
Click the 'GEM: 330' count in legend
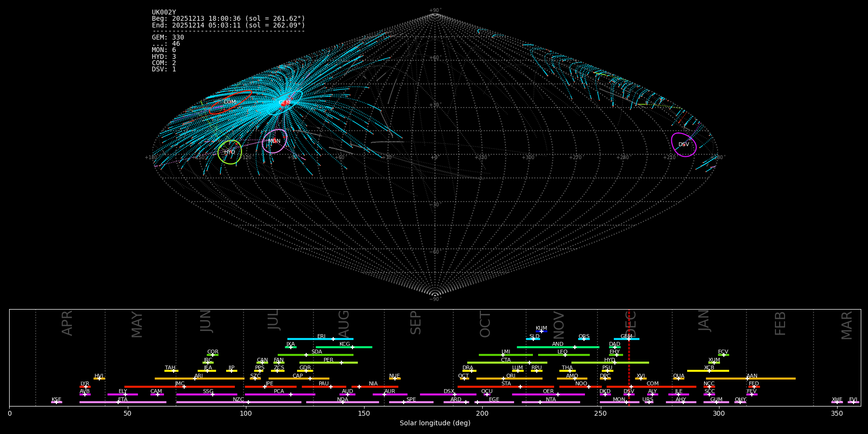pyautogui.click(x=168, y=37)
